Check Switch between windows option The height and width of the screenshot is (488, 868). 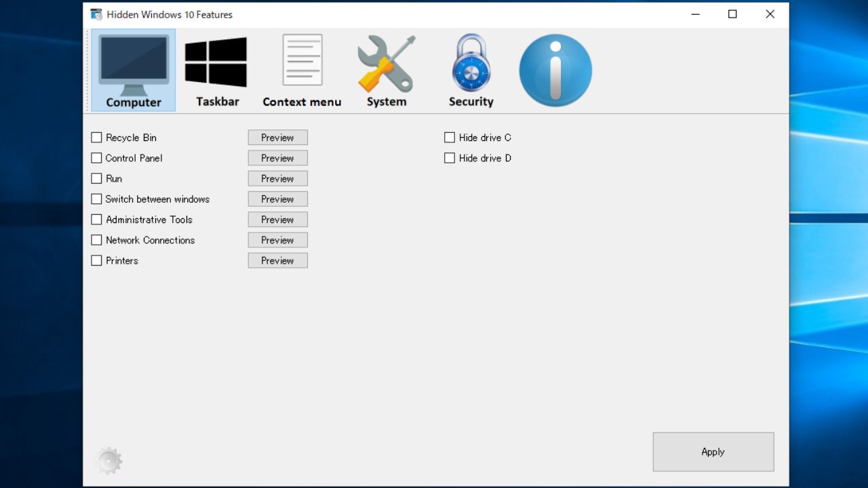coord(96,199)
